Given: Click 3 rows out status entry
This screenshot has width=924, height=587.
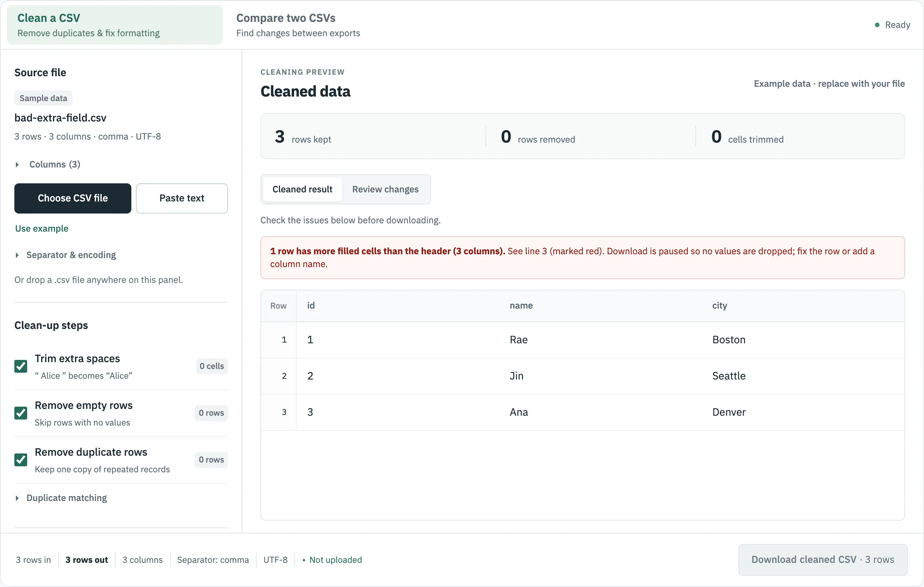Looking at the screenshot, I should point(87,560).
